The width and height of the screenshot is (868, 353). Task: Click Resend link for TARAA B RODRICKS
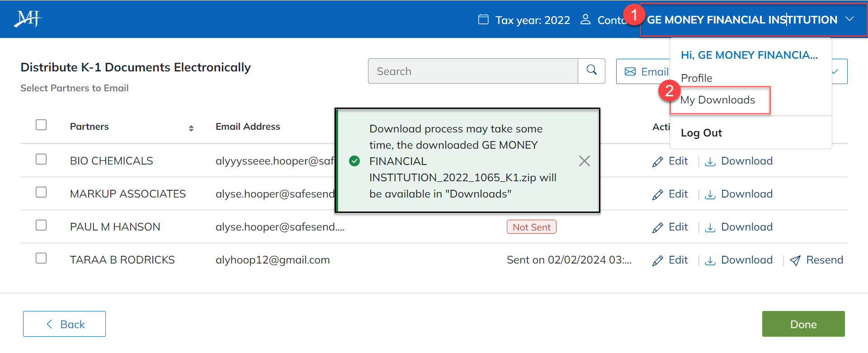[x=825, y=260]
